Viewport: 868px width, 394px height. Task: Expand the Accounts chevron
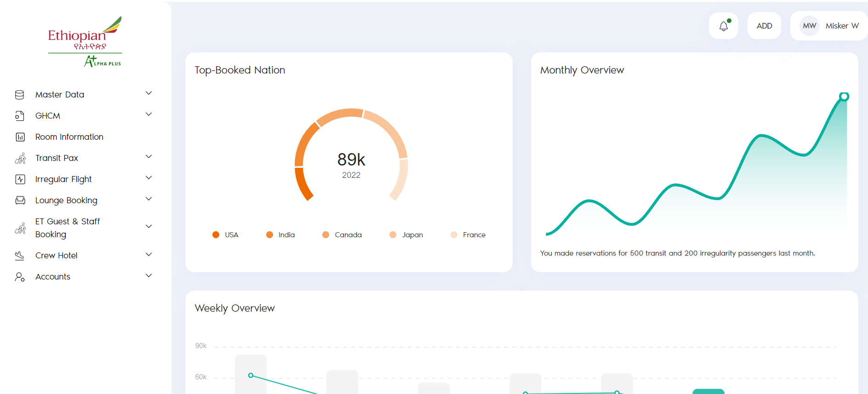(x=148, y=276)
